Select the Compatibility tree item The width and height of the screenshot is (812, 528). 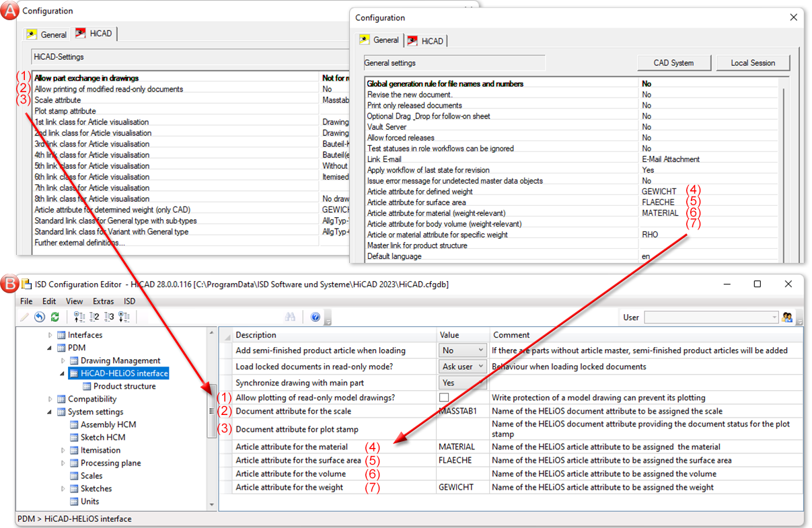[92, 399]
